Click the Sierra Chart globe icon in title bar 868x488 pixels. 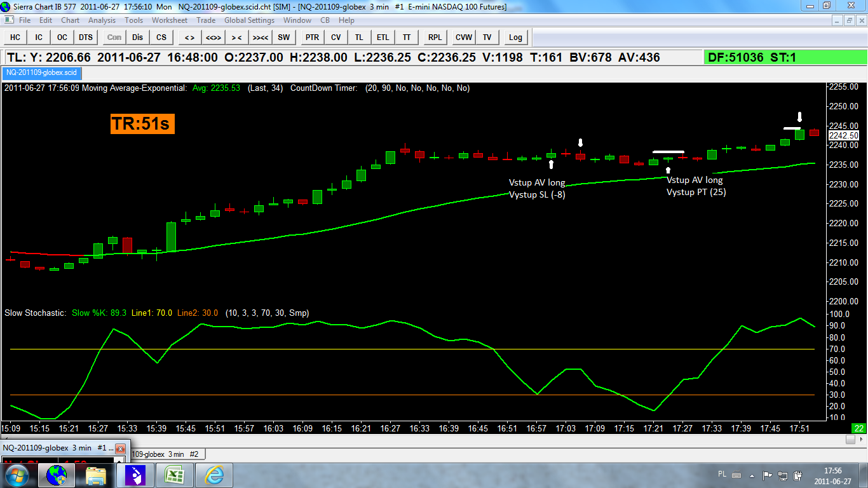coord(6,6)
